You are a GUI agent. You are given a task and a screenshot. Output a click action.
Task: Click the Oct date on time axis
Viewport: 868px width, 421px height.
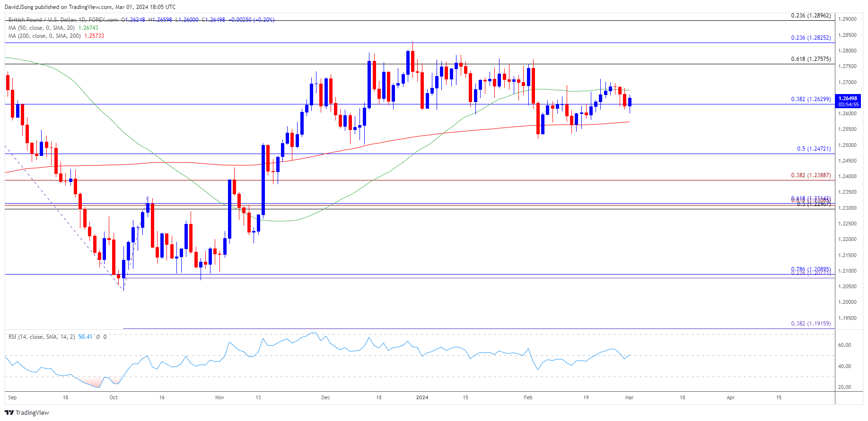(114, 397)
